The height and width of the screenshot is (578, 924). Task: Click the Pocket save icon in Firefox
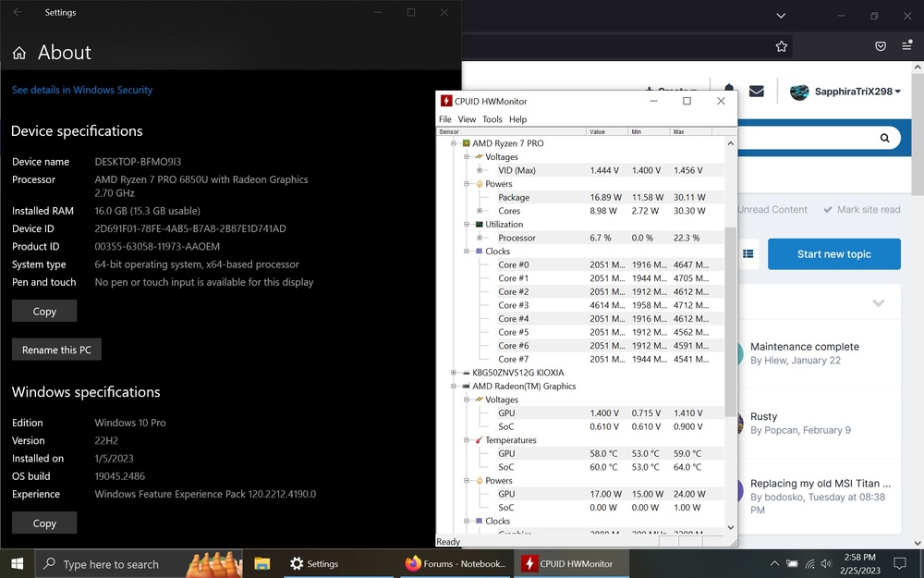click(x=881, y=46)
